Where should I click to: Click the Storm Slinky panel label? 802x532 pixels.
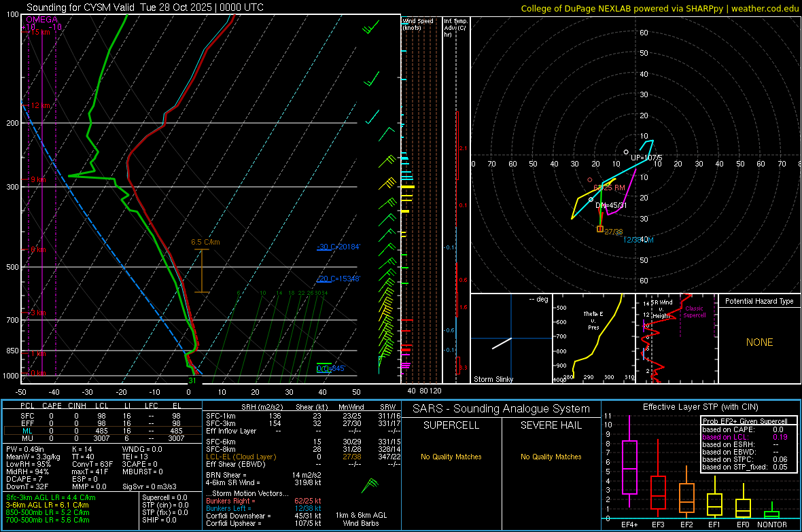[493, 379]
